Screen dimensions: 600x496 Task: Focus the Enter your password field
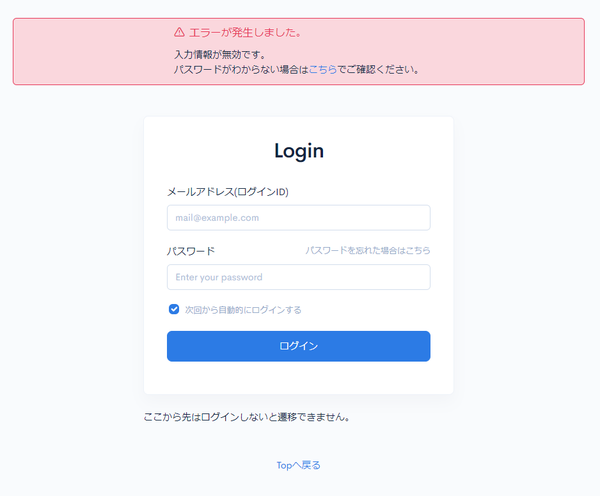pyautogui.click(x=298, y=277)
